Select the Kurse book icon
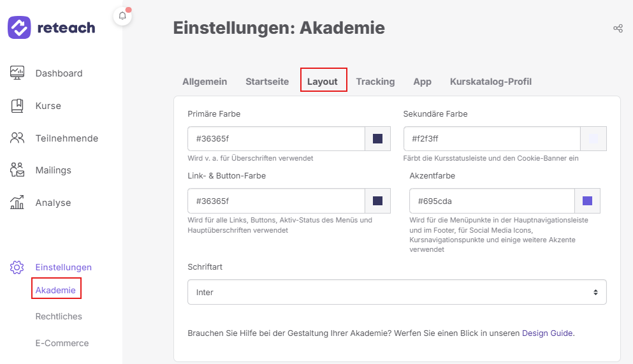This screenshot has height=364, width=633. pos(17,106)
